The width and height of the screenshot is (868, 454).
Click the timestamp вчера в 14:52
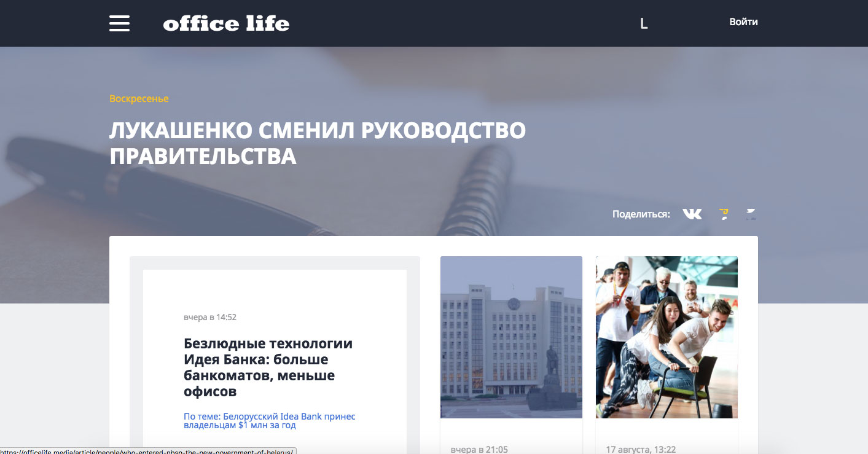pyautogui.click(x=210, y=318)
